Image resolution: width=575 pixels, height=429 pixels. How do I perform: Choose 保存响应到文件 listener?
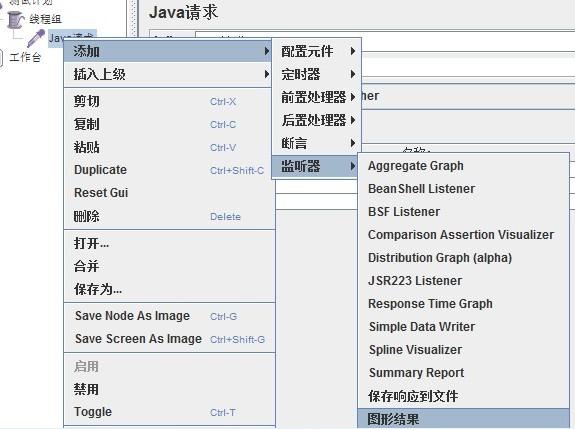pyautogui.click(x=464, y=396)
